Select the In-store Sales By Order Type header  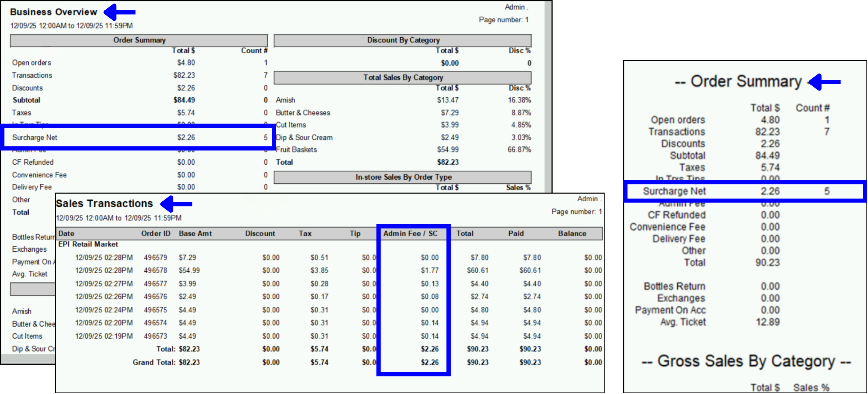tap(403, 177)
